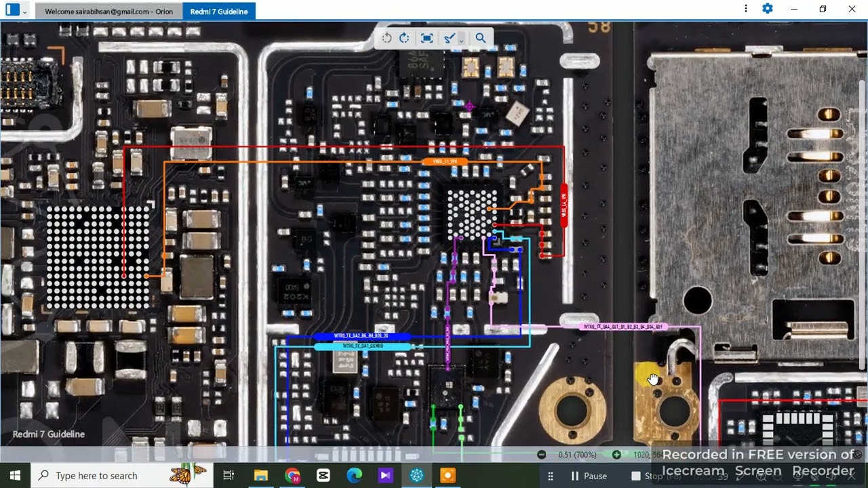The width and height of the screenshot is (868, 488).
Task: Open Microsoft Edge from the taskbar
Action: tap(355, 476)
